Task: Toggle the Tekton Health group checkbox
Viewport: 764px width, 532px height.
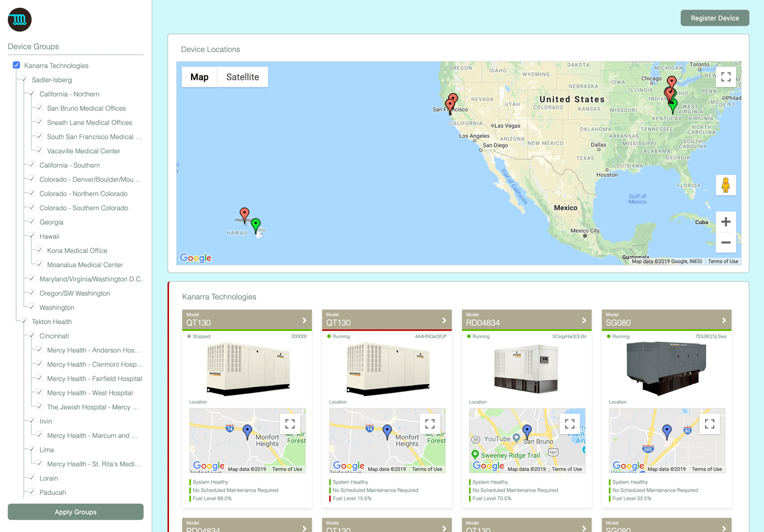Action: (24, 321)
